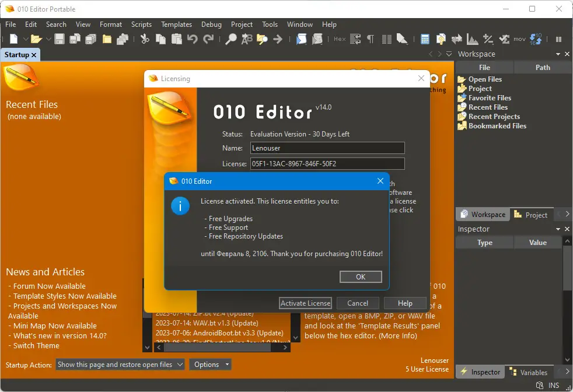Click the Copy icon in the toolbar
This screenshot has height=392, width=573.
(x=160, y=38)
